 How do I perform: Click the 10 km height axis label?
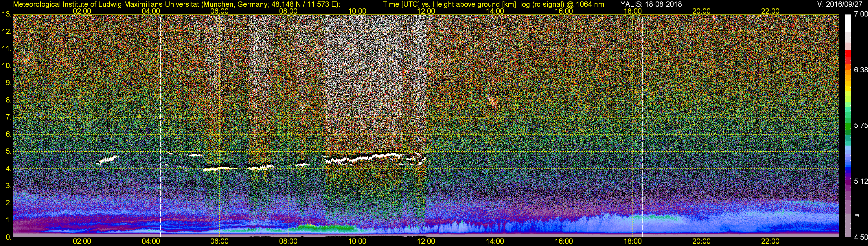tap(6, 66)
